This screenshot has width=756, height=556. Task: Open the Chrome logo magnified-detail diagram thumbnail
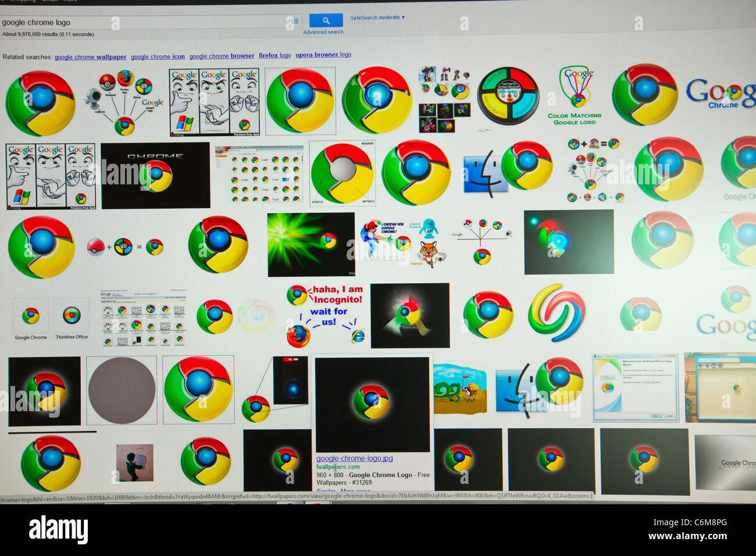click(275, 389)
